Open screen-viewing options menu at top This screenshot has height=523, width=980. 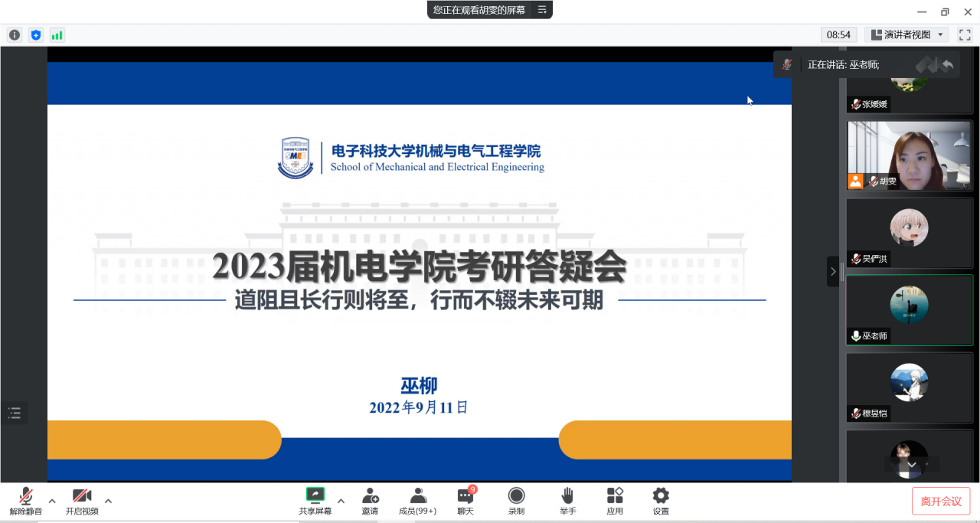tap(542, 10)
